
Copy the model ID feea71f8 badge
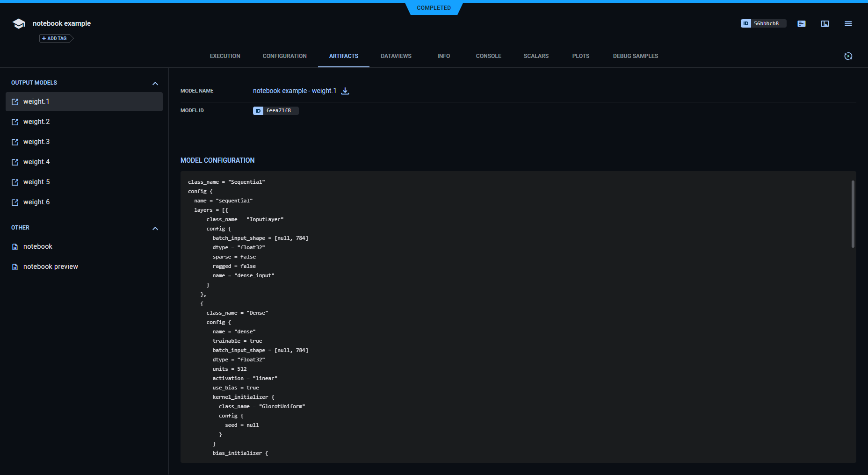coord(275,111)
